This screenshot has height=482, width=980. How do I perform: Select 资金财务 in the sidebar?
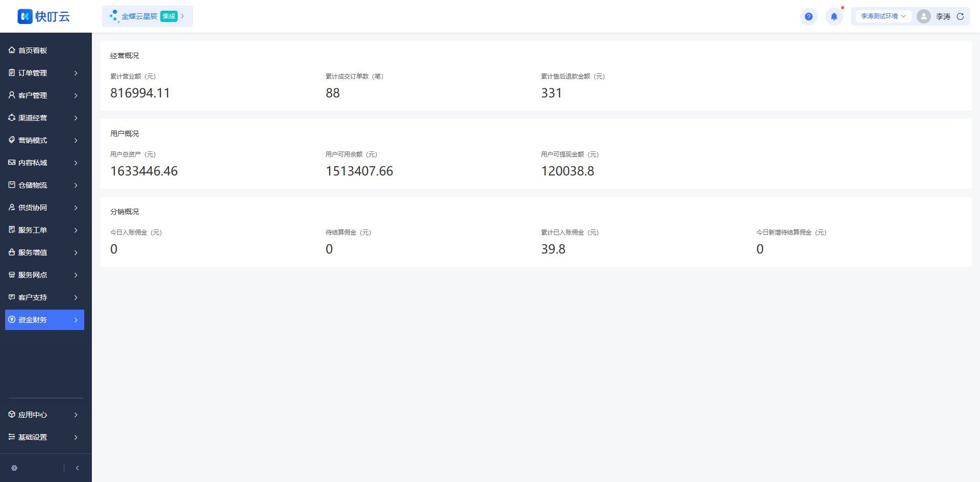44,320
